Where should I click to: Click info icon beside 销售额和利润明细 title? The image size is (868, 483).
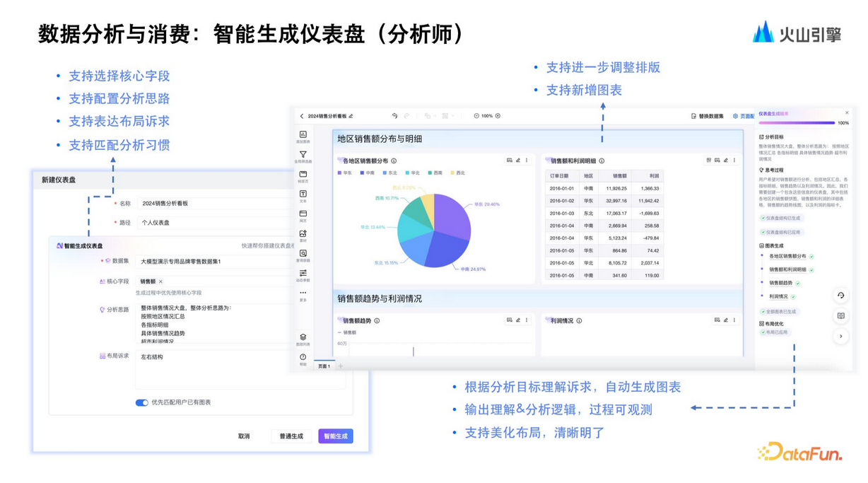click(x=602, y=161)
